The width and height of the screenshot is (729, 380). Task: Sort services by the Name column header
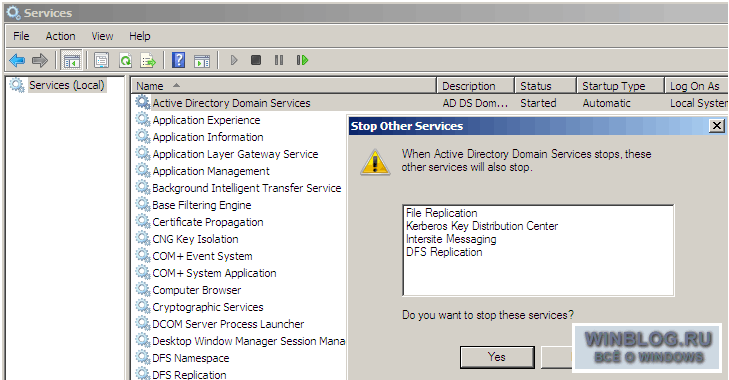point(284,86)
